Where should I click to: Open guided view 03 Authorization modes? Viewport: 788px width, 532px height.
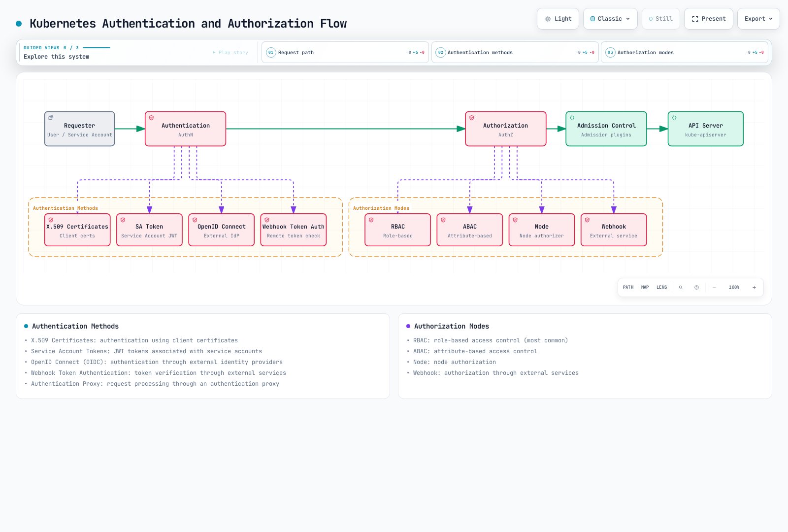[x=685, y=52]
